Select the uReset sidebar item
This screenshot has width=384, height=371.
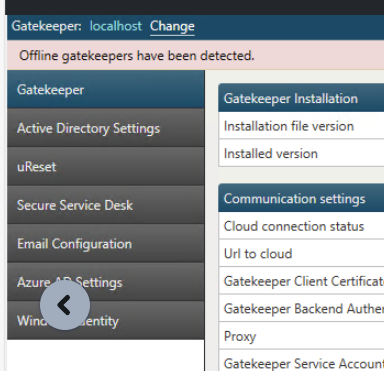point(106,166)
